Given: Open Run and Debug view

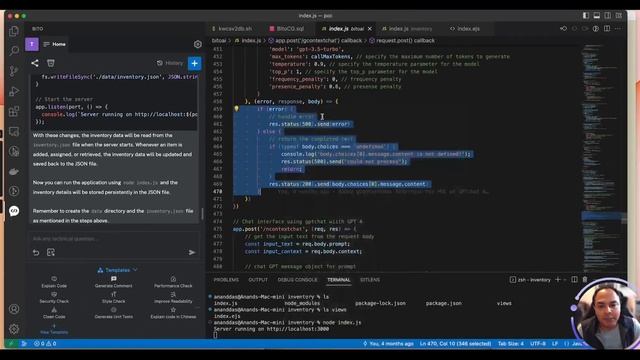Looking at the screenshot, I should [14, 91].
